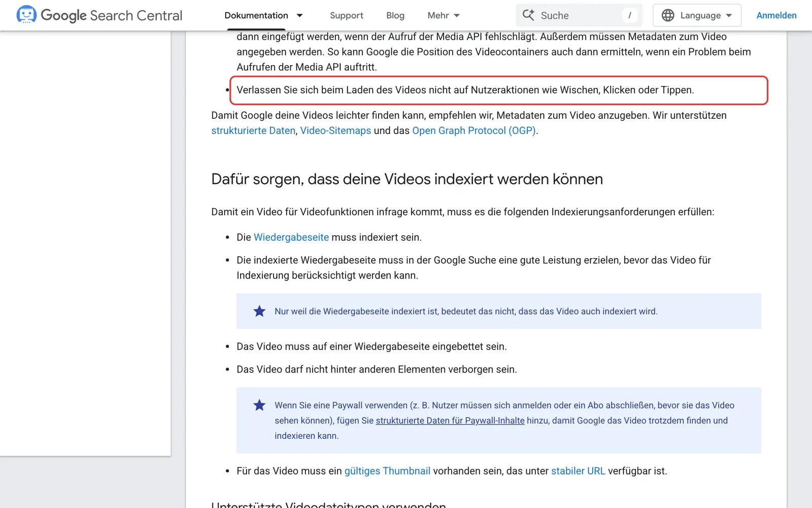
Task: Follow the Open Graph Protocol (OGP) link
Action: coord(474,131)
